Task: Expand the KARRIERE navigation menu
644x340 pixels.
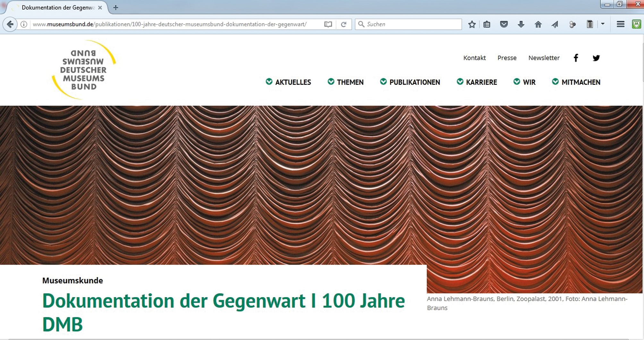Action: 477,82
